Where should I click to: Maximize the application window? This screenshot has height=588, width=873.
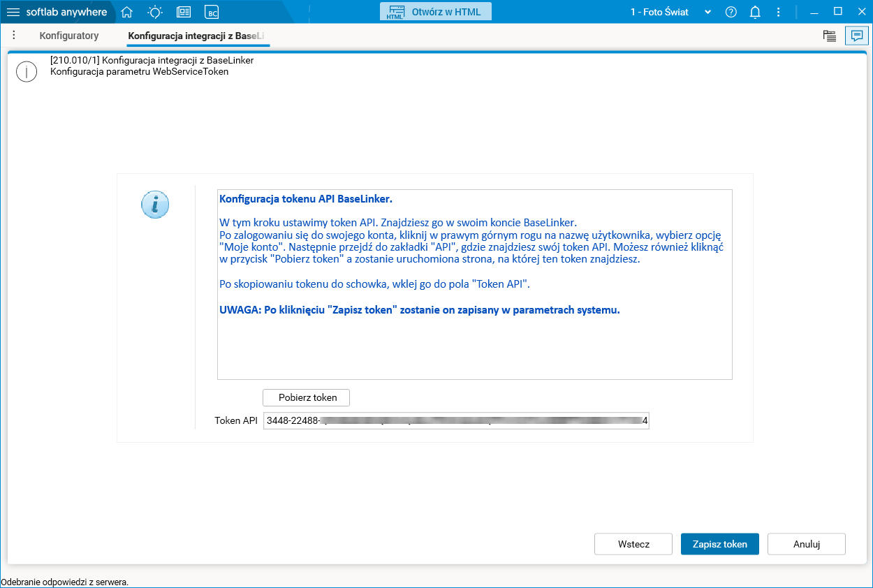click(838, 12)
